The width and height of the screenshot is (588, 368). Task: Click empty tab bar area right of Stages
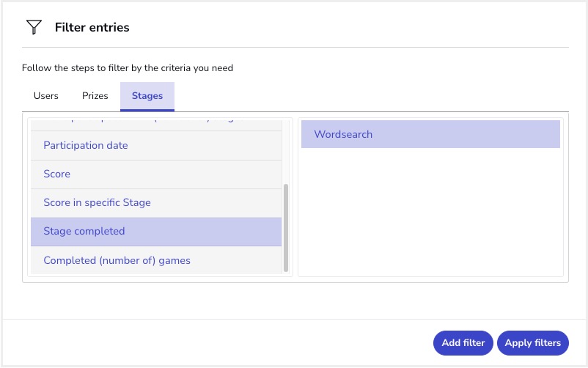click(367, 96)
